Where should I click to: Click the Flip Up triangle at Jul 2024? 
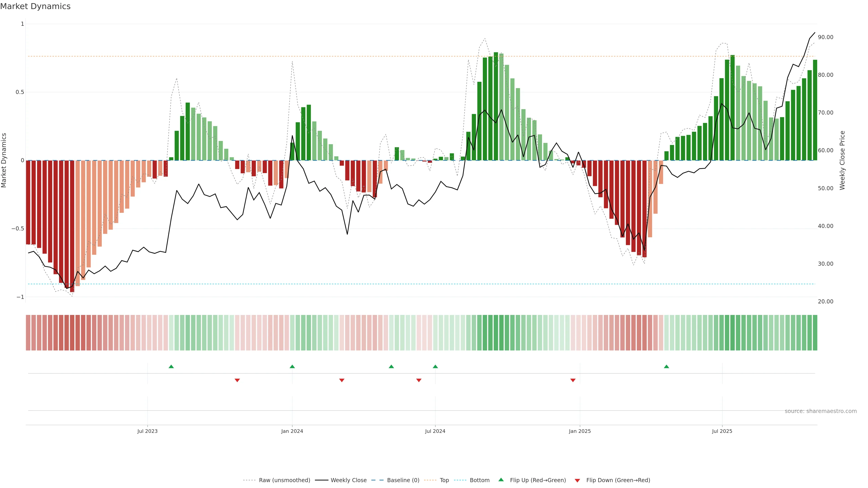pos(435,366)
